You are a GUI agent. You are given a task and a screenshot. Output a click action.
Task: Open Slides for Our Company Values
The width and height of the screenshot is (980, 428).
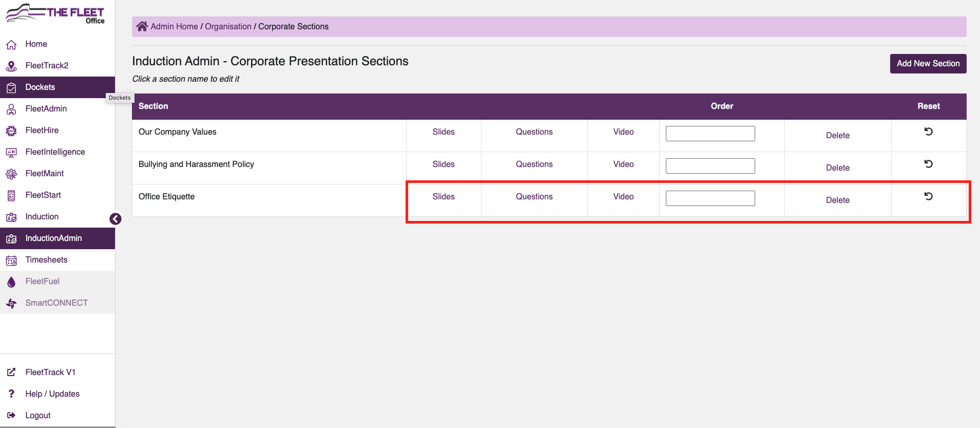[x=444, y=132]
